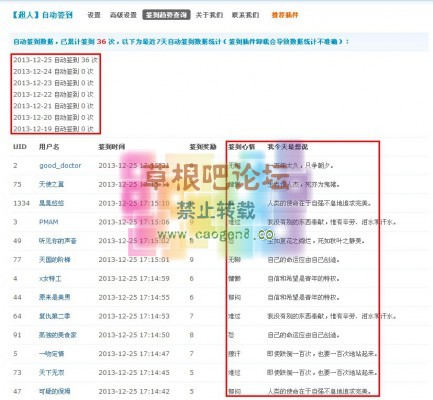Viewport: 433px width, 400px height.
Task: Visit the 原来是美男 user link
Action: (x=55, y=297)
